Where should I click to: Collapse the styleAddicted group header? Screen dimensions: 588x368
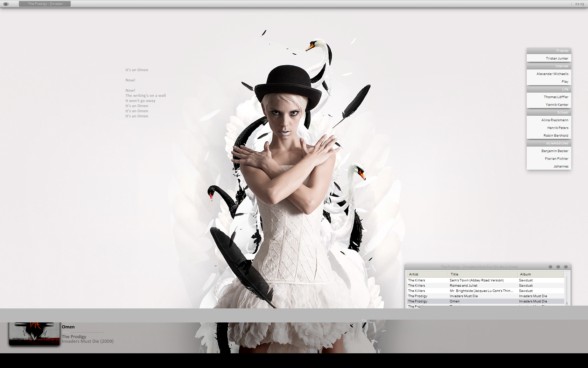549,143
